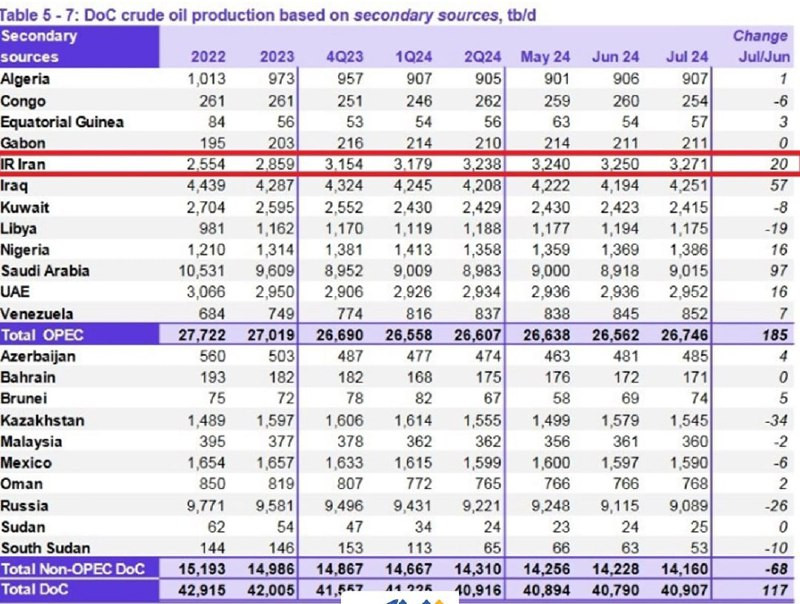Click South Sudan row label

click(45, 548)
